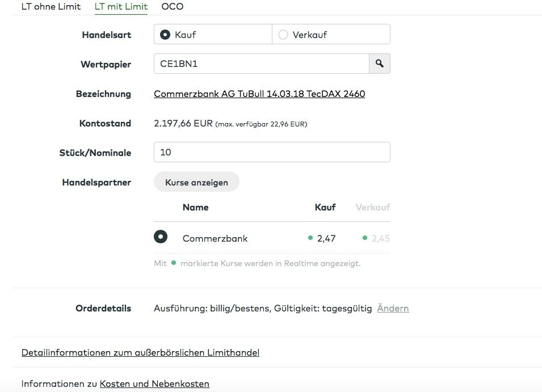
Task: Click the Stück/Nominale field showing 10
Action: [271, 152]
